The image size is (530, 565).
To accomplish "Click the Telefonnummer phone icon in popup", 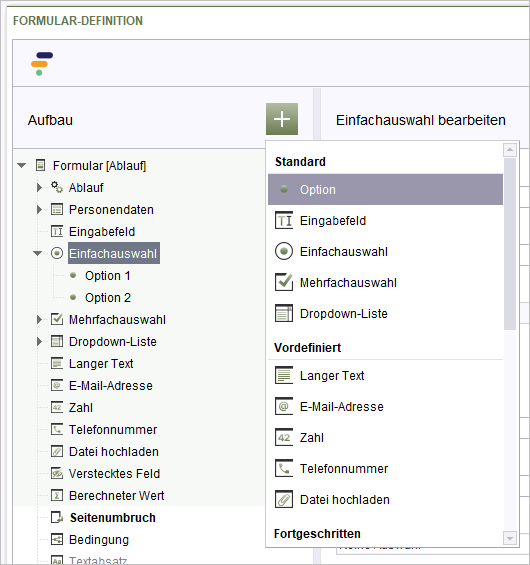I will pos(284,468).
